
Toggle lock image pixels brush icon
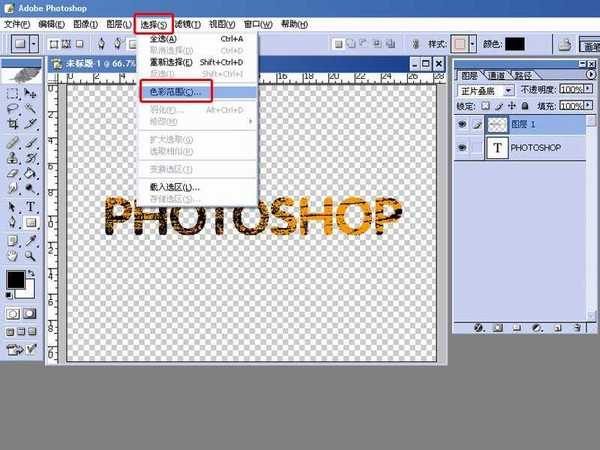coord(499,106)
